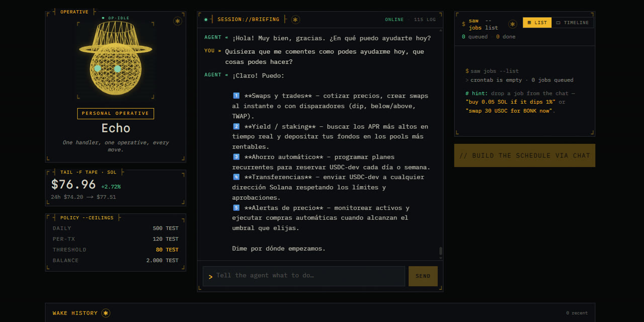The height and width of the screenshot is (322, 644).
Task: Click the 'Ahorro automático' list item
Action: coord(331,162)
